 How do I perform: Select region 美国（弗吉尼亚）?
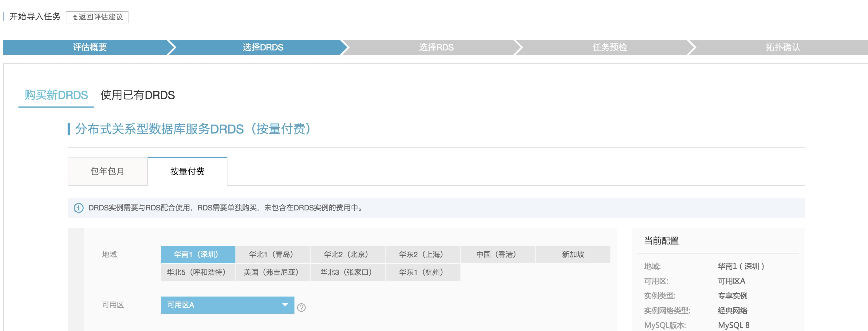click(273, 272)
